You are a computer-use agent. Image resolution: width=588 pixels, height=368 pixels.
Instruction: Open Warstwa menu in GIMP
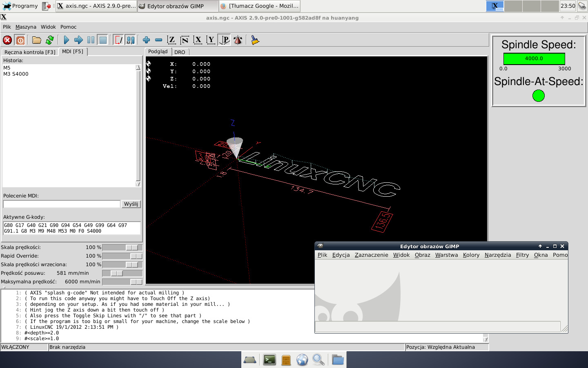[x=446, y=255]
